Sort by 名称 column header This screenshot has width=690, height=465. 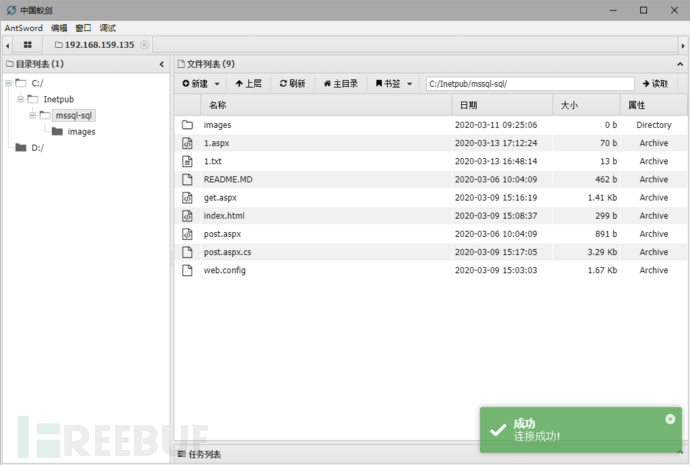point(327,105)
